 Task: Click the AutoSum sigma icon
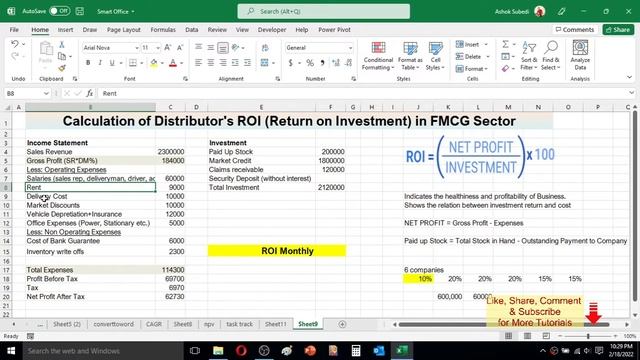point(505,44)
